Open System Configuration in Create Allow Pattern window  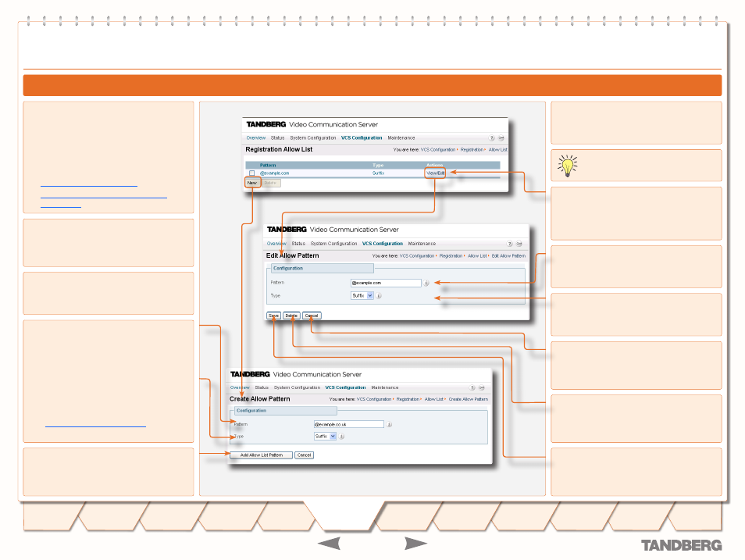tap(297, 387)
